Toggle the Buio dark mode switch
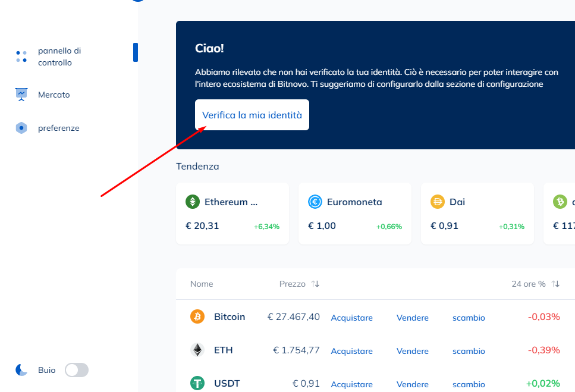Screen dimensions: 575x392 tap(77, 370)
